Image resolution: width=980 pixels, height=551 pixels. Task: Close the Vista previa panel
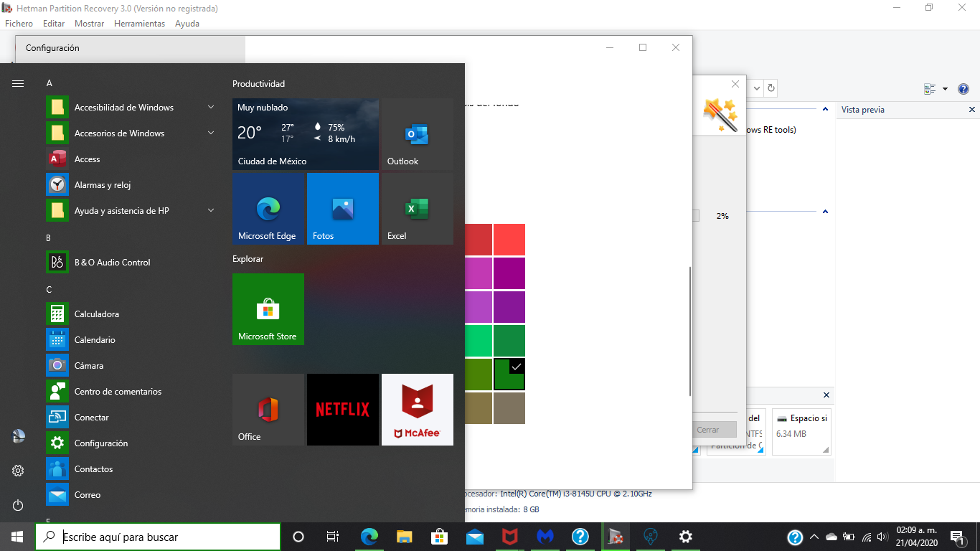(x=972, y=110)
